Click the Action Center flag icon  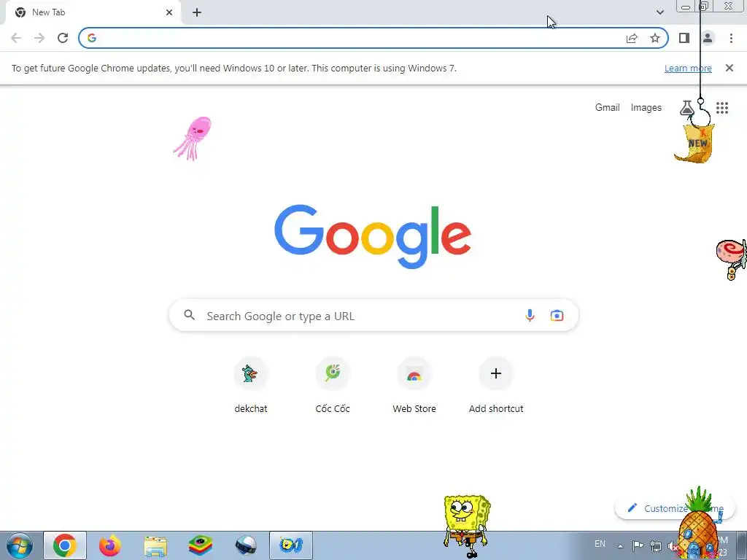(638, 546)
